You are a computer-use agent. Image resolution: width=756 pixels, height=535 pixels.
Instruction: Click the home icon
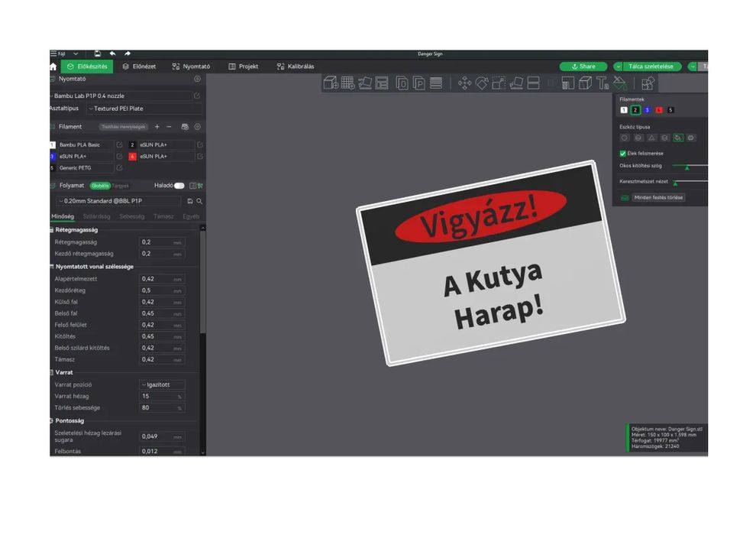click(53, 66)
